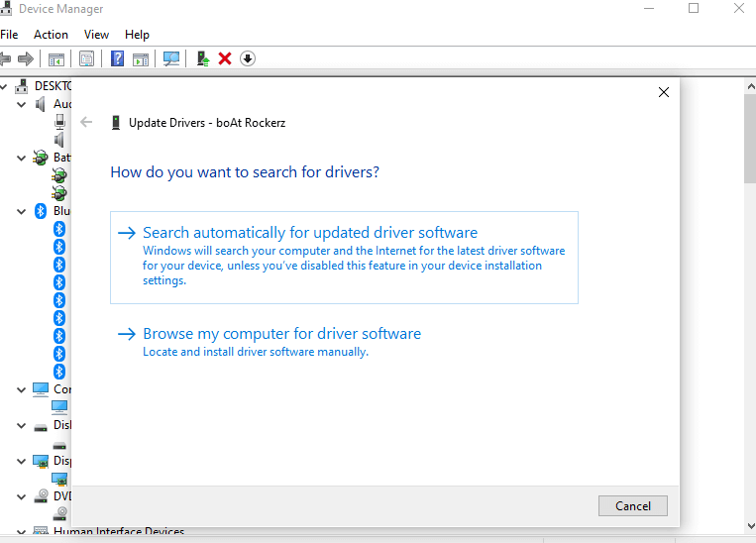Select the last Bluetooth device icon in the list
Screen dimensions: 756x543
click(x=59, y=372)
